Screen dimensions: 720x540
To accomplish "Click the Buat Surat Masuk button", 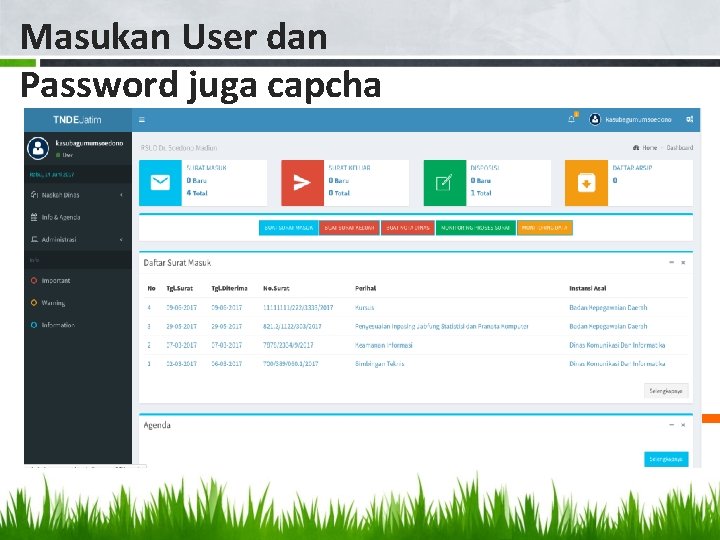I will coord(289,228).
